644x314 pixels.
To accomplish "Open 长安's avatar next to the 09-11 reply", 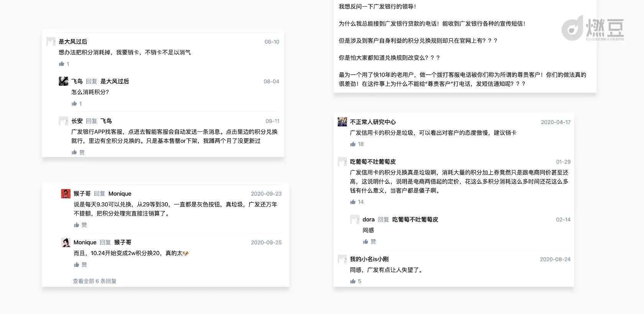I will (x=64, y=121).
